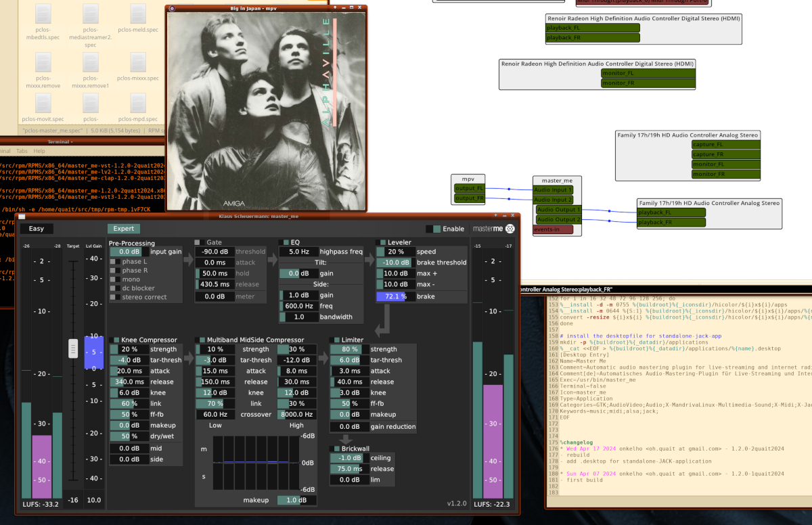The width and height of the screenshot is (812, 525).
Task: Enable the mono checkbox in Pre-Processing
Action: pos(114,279)
